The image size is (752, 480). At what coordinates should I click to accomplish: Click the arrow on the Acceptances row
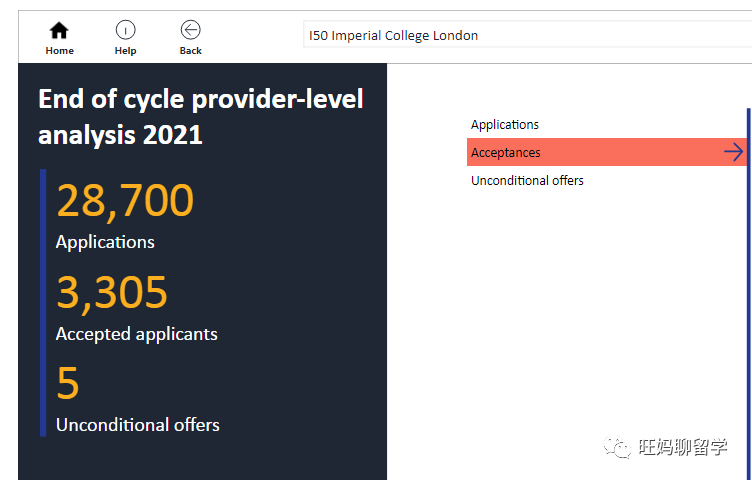tap(734, 152)
